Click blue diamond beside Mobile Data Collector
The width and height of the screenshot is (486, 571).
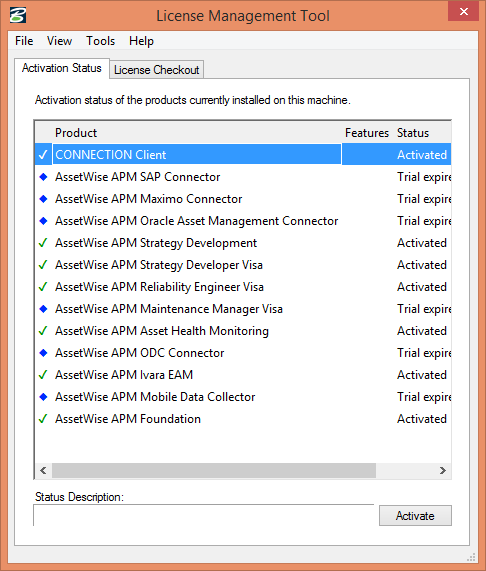click(43, 397)
